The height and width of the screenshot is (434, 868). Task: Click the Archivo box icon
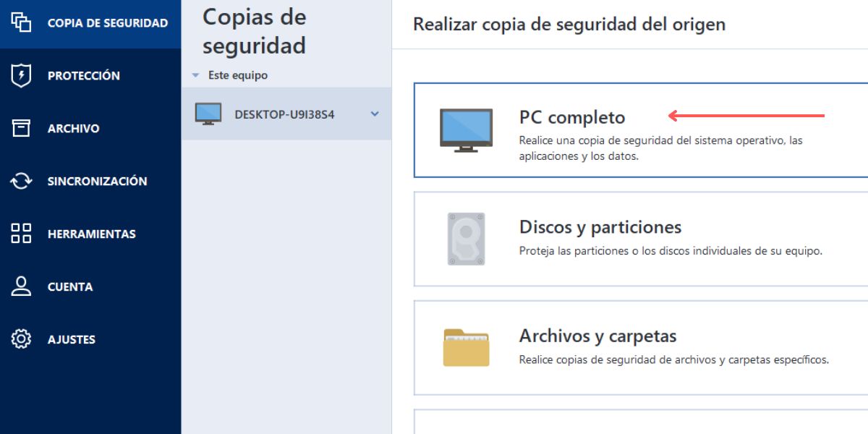pos(22,128)
